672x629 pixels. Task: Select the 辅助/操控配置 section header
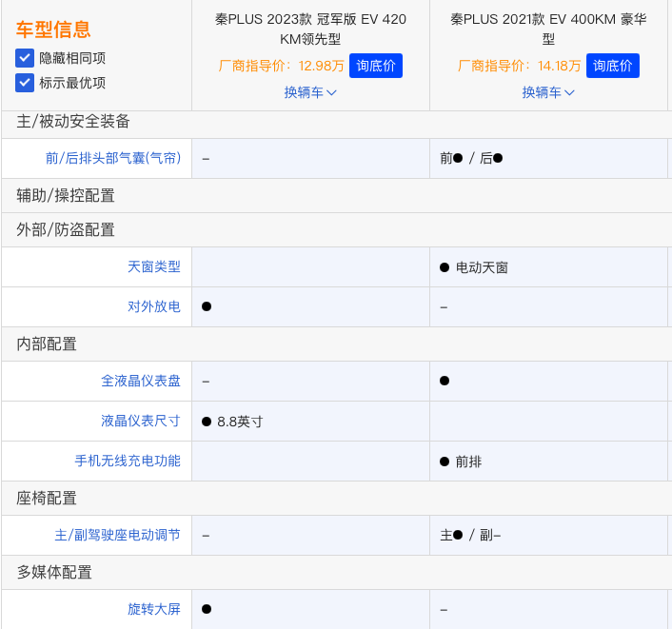66,195
